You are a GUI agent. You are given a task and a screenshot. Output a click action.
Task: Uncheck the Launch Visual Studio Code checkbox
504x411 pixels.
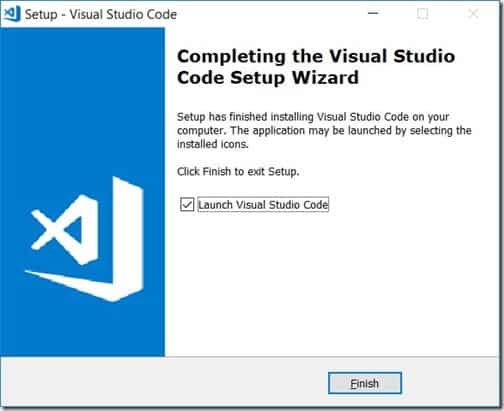(x=187, y=204)
